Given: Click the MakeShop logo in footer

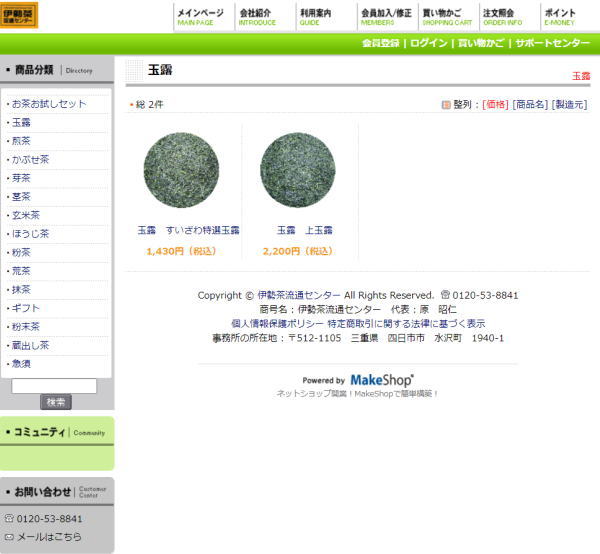Looking at the screenshot, I should coord(381,380).
